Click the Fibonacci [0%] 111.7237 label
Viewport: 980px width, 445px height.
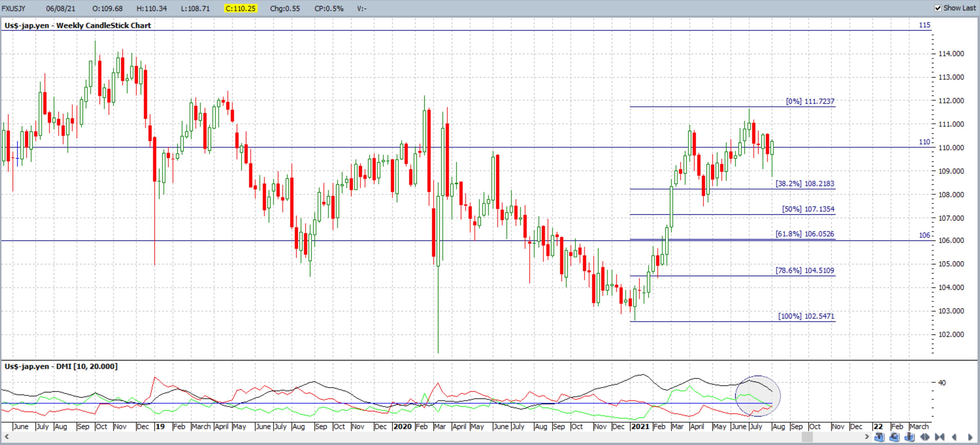pos(810,102)
